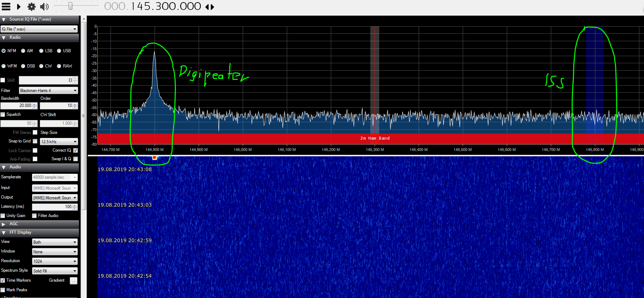The height and width of the screenshot is (298, 644).
Task: Collapse the FFT Display panel header
Action: 39,233
